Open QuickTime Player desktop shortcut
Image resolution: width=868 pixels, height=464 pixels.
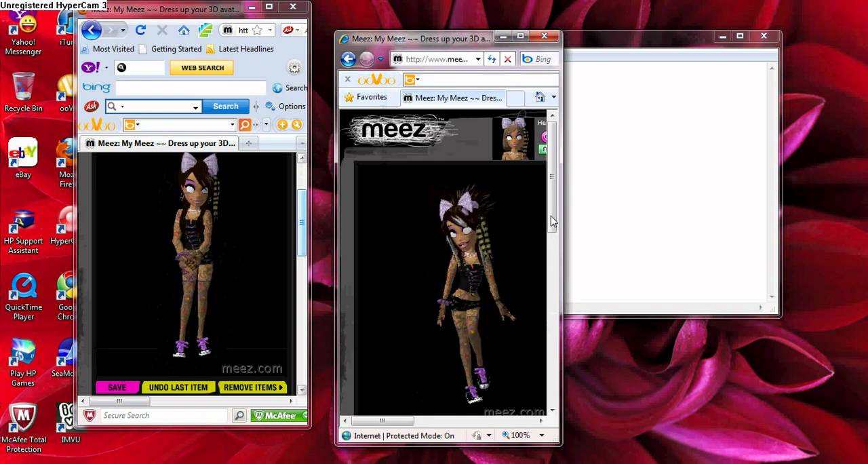point(23,297)
